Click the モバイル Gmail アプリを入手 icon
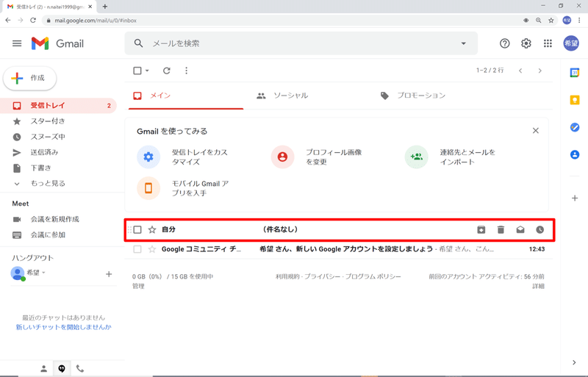588x377 pixels. tap(148, 188)
